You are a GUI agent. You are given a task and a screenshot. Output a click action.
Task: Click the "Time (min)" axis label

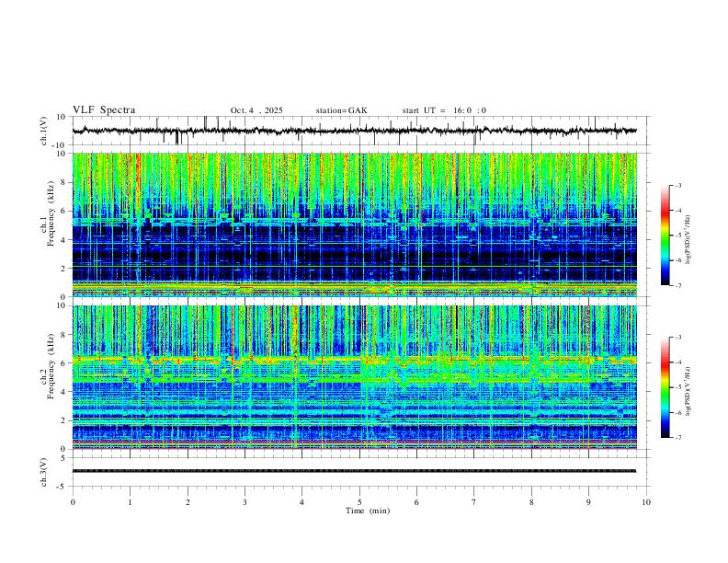368,511
